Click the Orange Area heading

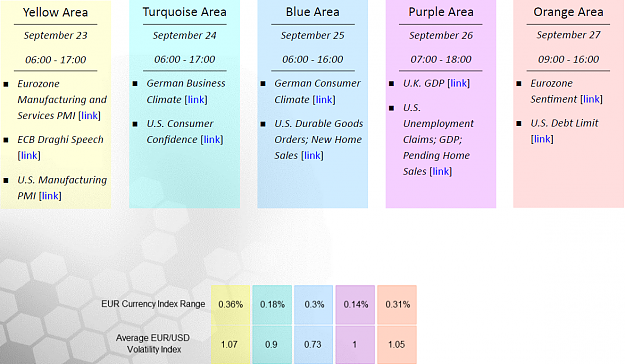point(568,12)
